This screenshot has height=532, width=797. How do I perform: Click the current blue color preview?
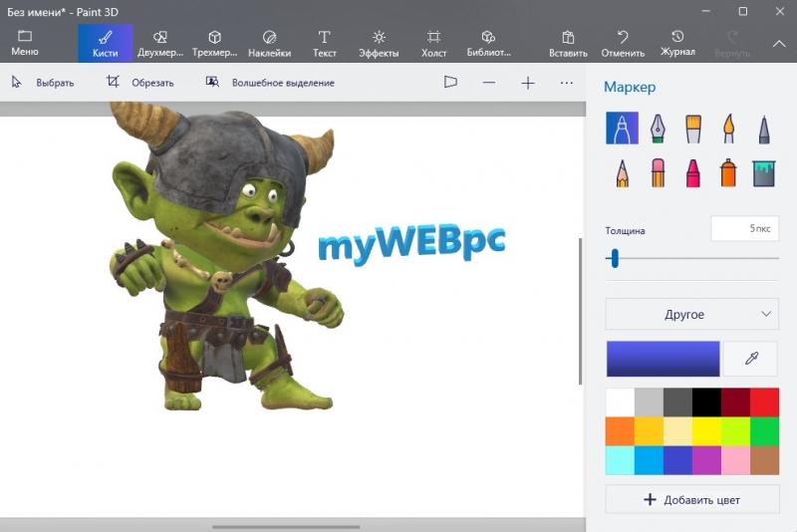[663, 359]
